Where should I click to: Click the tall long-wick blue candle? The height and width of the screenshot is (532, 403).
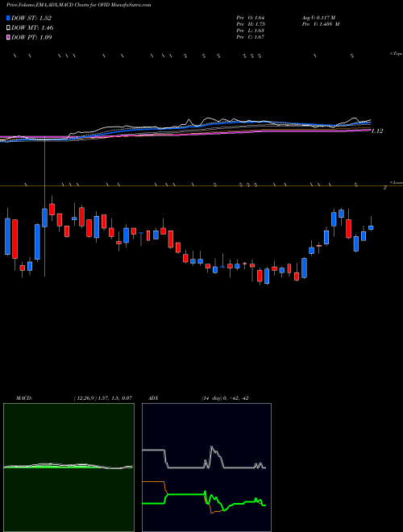coord(45,218)
